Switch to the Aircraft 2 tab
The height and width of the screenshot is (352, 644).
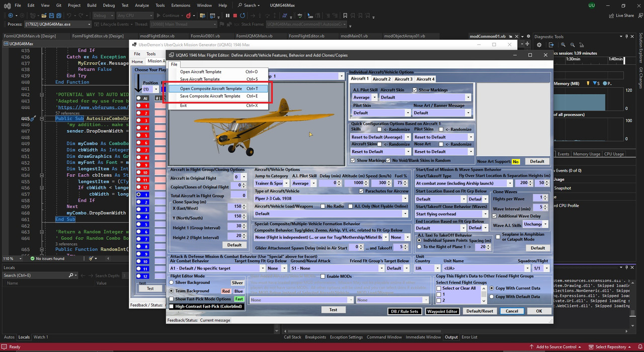pyautogui.click(x=381, y=79)
